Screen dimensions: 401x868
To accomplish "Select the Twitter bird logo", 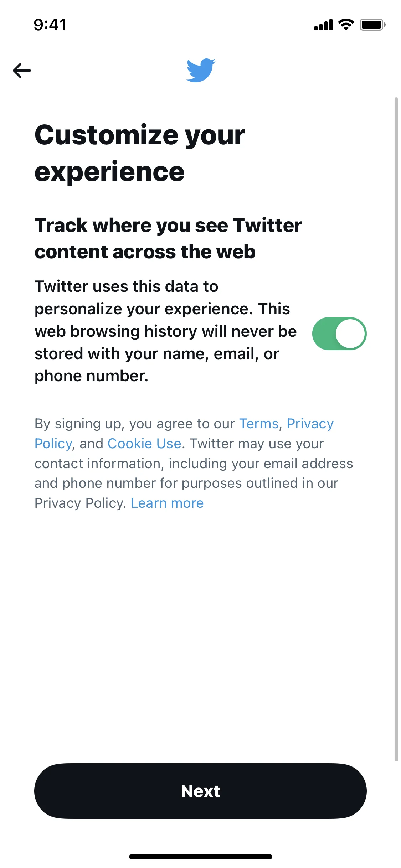I will [200, 70].
